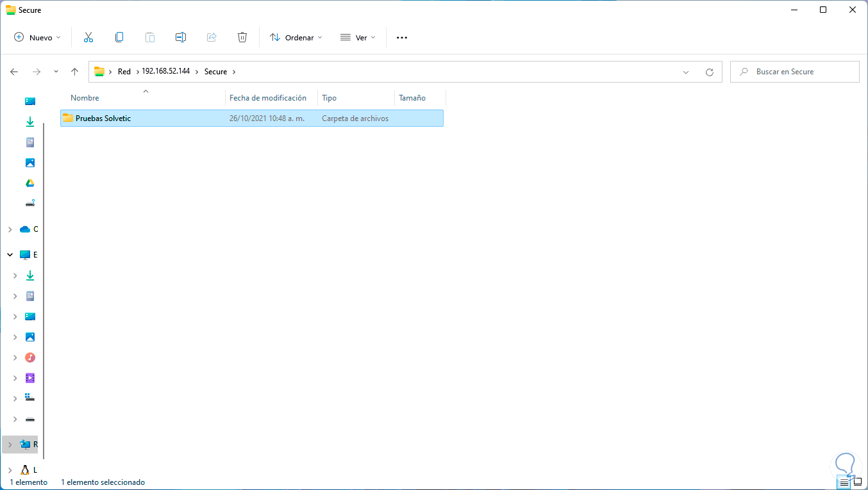Go up one level with the up arrow
This screenshot has width=868, height=490.
pos(74,72)
